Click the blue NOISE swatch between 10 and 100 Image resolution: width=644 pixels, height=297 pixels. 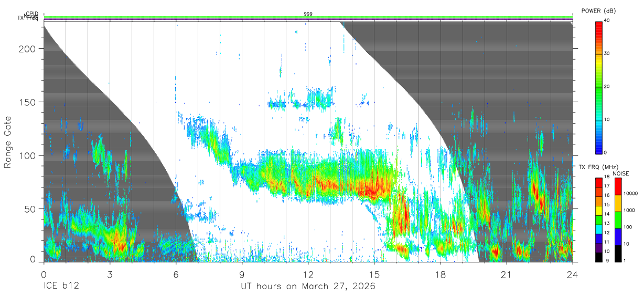[617, 237]
